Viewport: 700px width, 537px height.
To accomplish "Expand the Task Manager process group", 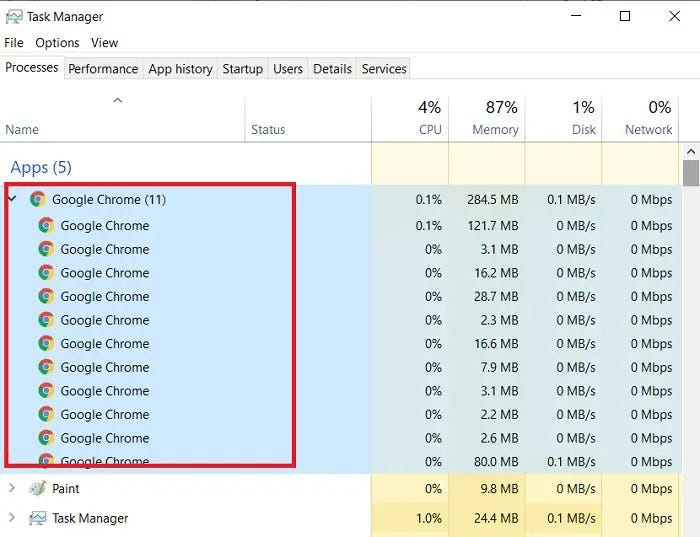I will 12,518.
